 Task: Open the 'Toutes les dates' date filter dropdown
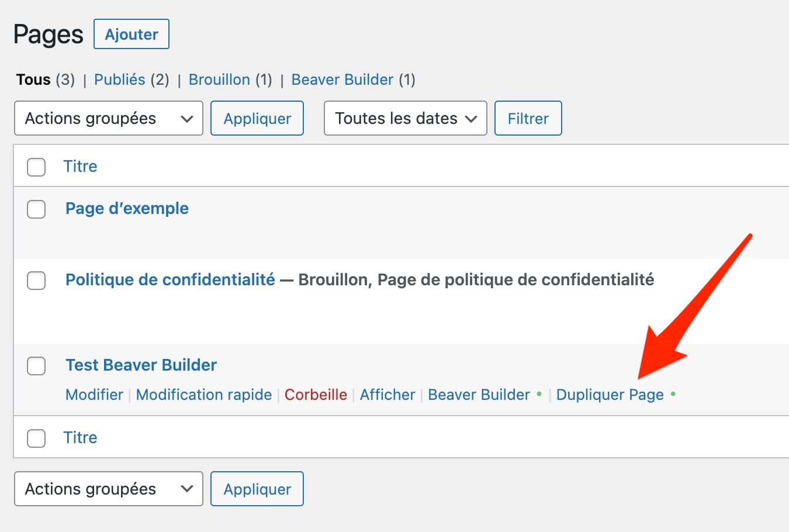[x=405, y=118]
